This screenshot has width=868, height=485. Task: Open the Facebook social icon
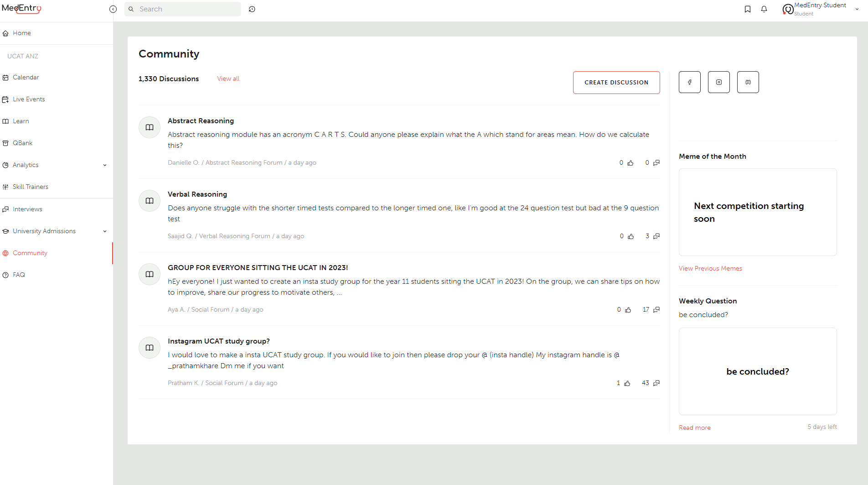pyautogui.click(x=689, y=82)
